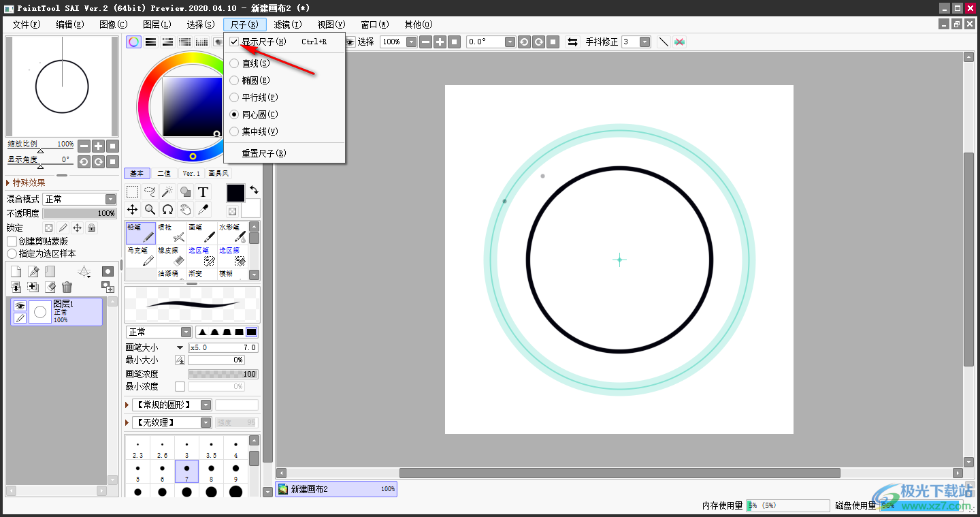This screenshot has height=517, width=980.
Task: Click the black foreground color swatch
Action: pos(235,193)
